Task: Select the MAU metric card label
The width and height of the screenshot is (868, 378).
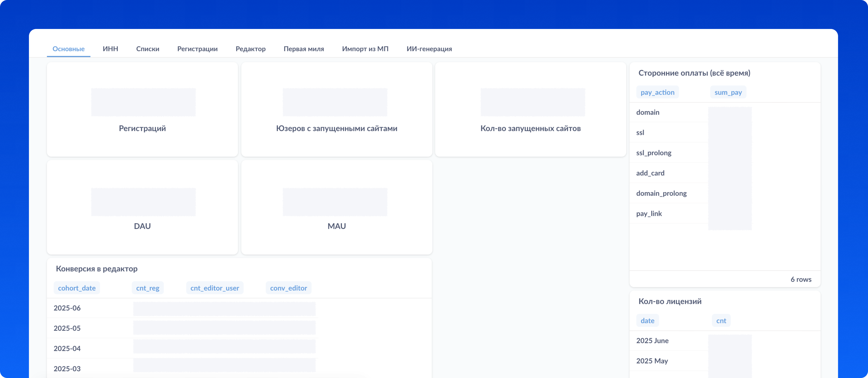Action: [337, 226]
